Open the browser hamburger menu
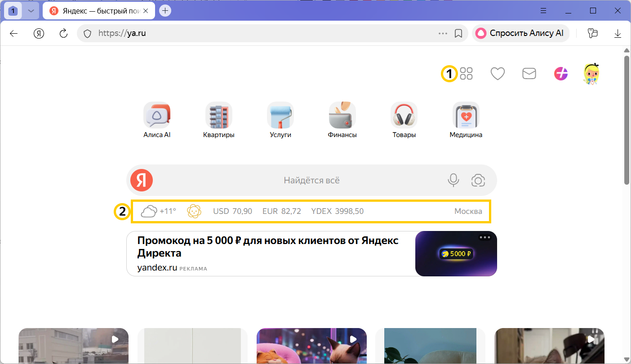The height and width of the screenshot is (364, 631). pos(543,10)
